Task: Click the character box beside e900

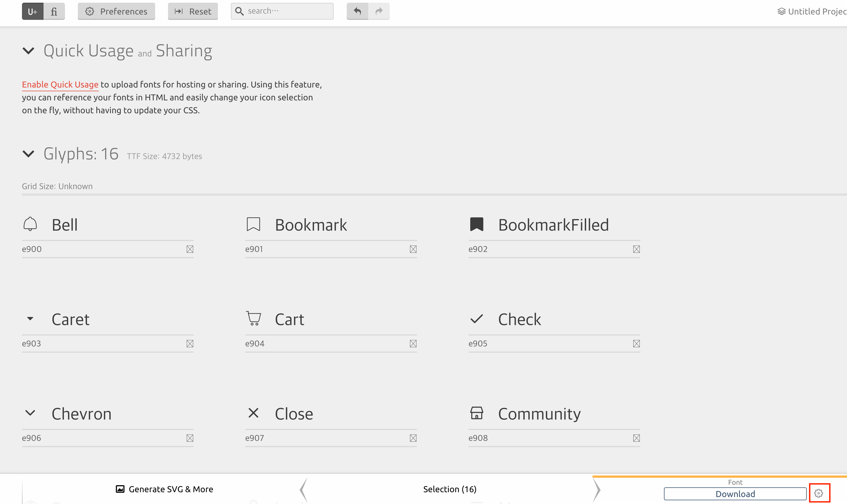Action: [x=190, y=249]
